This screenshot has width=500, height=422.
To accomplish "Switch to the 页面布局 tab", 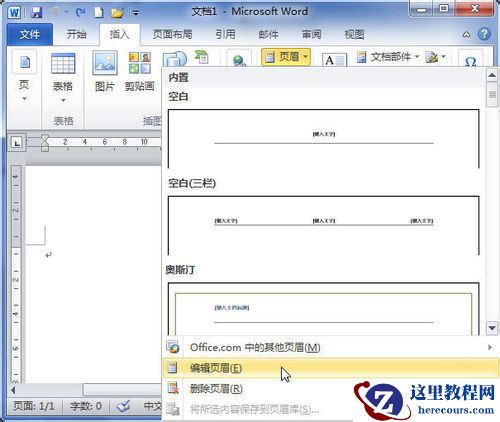I will pyautogui.click(x=172, y=34).
